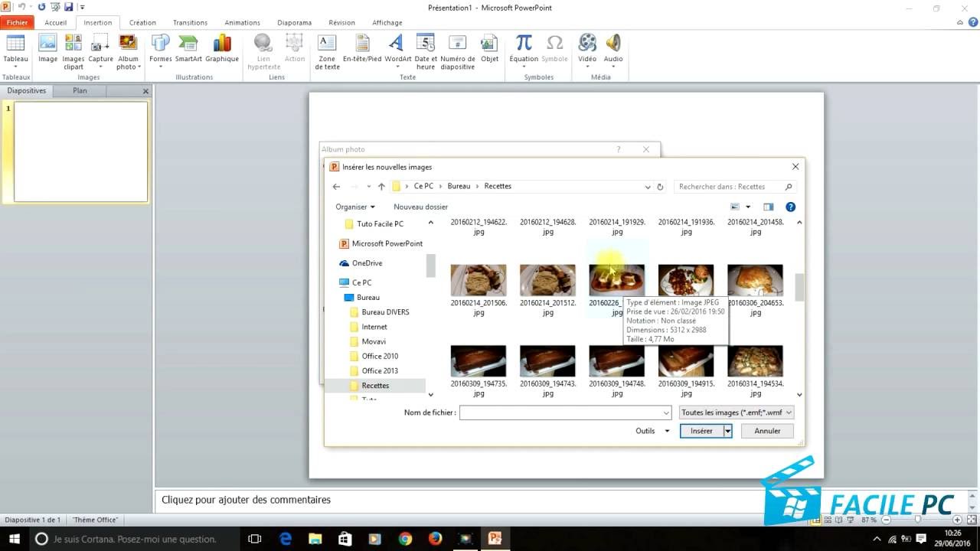Insert a SmartArt graphic
The width and height of the screenshot is (980, 551).
click(188, 48)
